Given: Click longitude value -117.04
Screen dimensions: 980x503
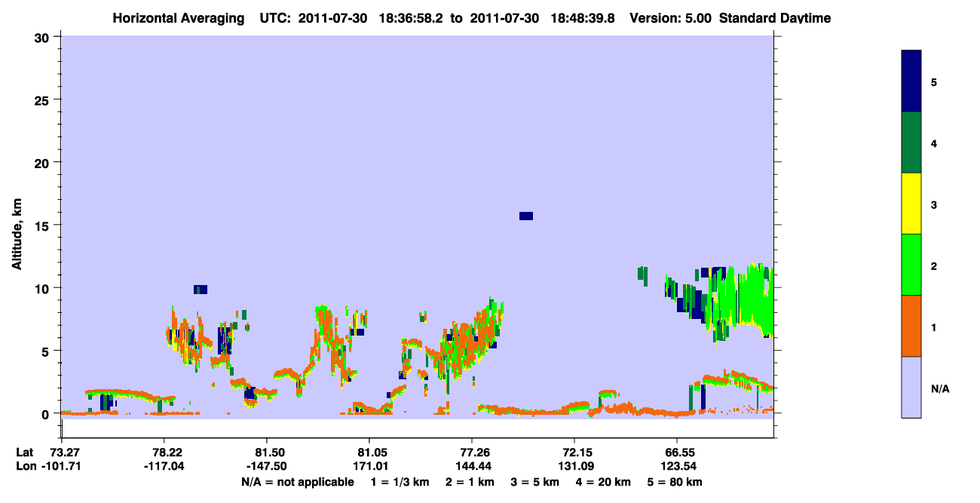Looking at the screenshot, I should click(x=164, y=466).
